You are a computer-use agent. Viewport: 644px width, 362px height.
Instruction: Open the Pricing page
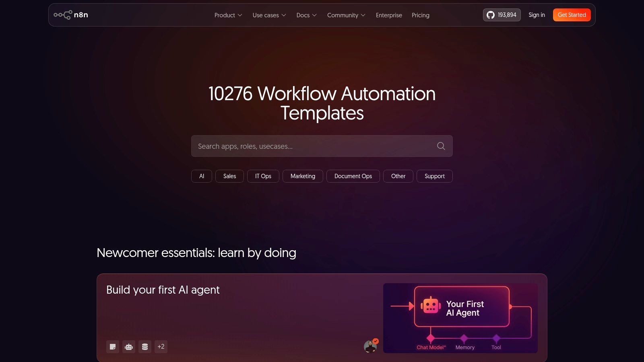tap(421, 15)
